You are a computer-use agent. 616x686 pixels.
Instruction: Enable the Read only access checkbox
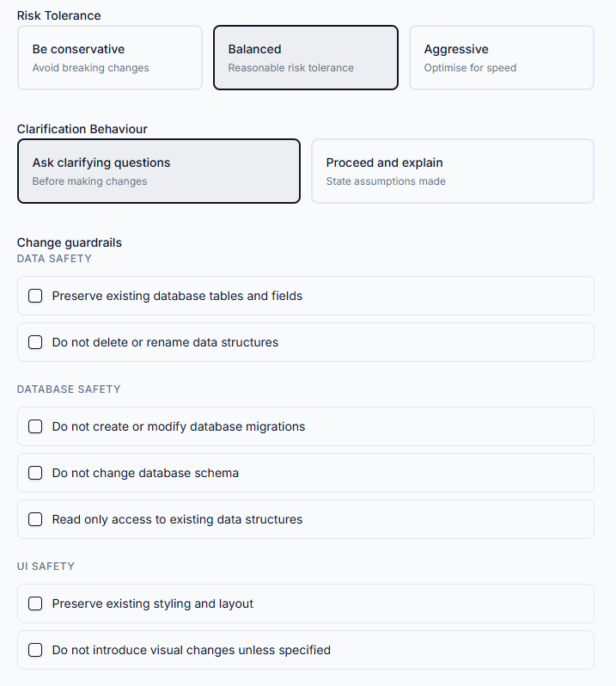[35, 519]
